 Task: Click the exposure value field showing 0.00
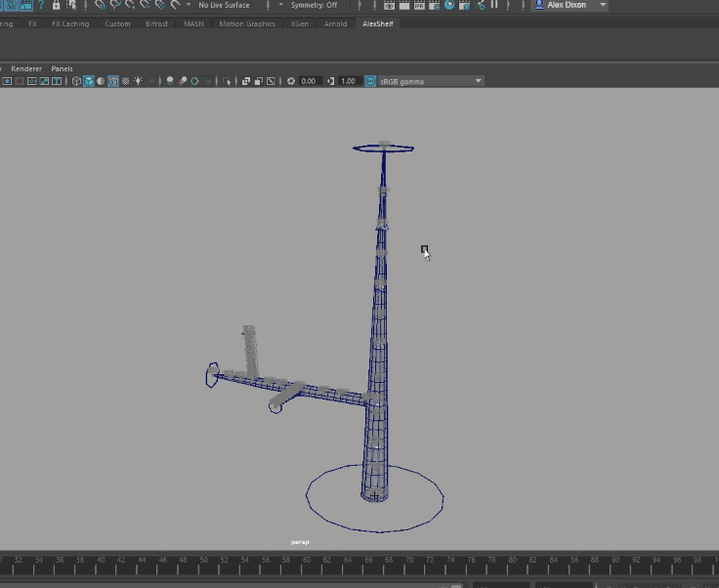(309, 81)
